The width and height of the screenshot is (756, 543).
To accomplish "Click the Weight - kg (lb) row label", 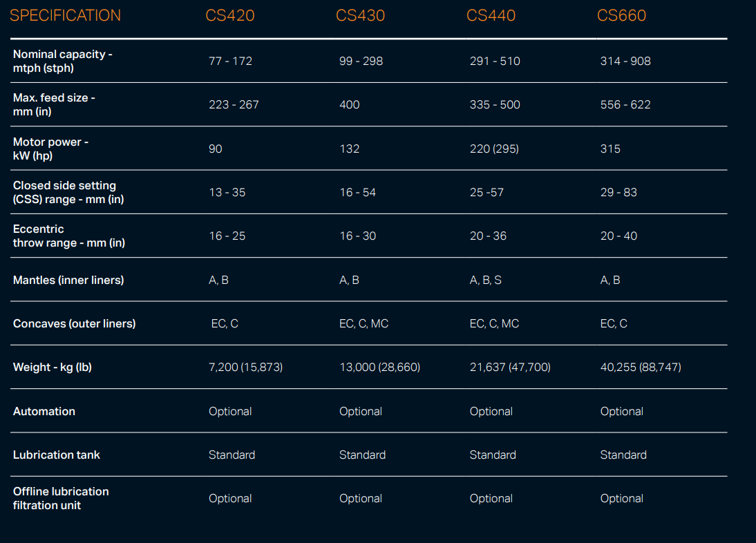I will pos(53,367).
